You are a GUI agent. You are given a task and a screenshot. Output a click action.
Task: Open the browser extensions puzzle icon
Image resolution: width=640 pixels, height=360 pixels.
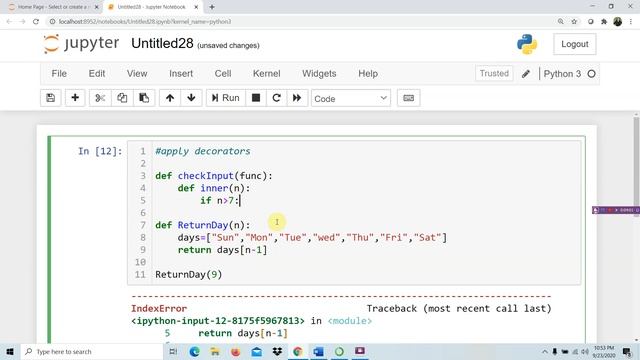[x=604, y=22]
